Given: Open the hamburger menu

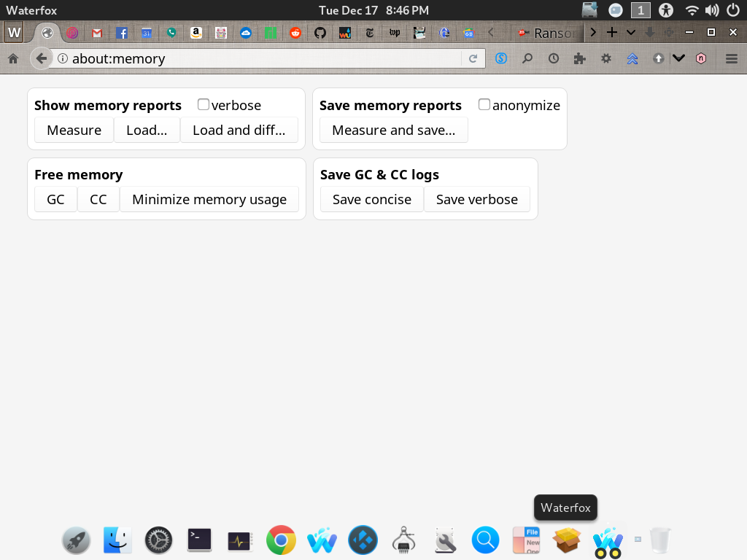Looking at the screenshot, I should point(730,58).
